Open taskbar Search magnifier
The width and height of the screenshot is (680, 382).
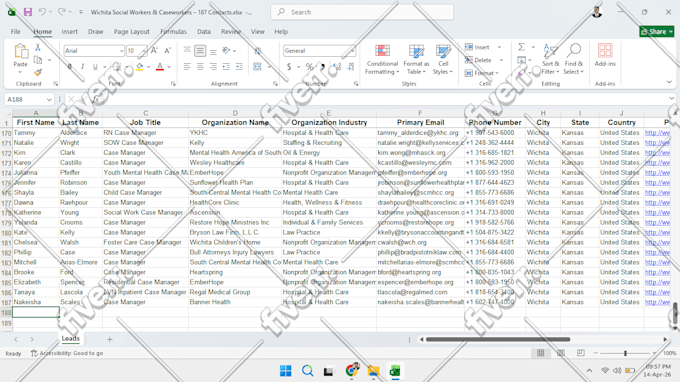[x=307, y=371]
